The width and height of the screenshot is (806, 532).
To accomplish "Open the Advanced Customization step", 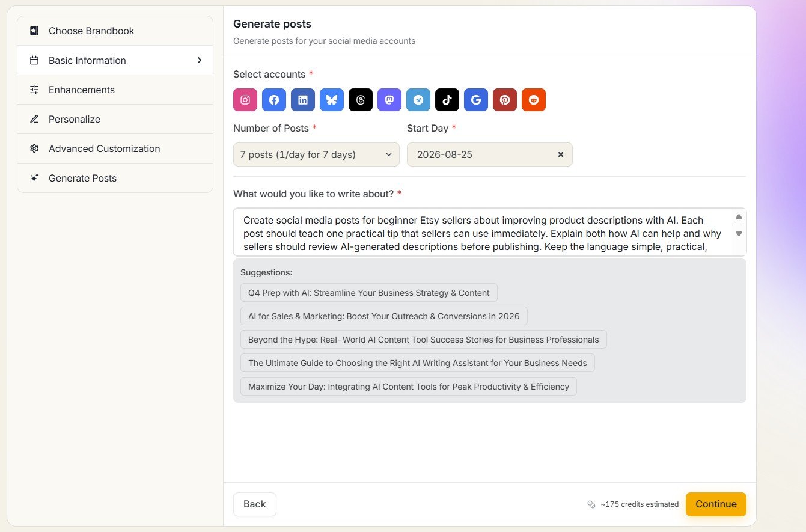I will [x=115, y=148].
